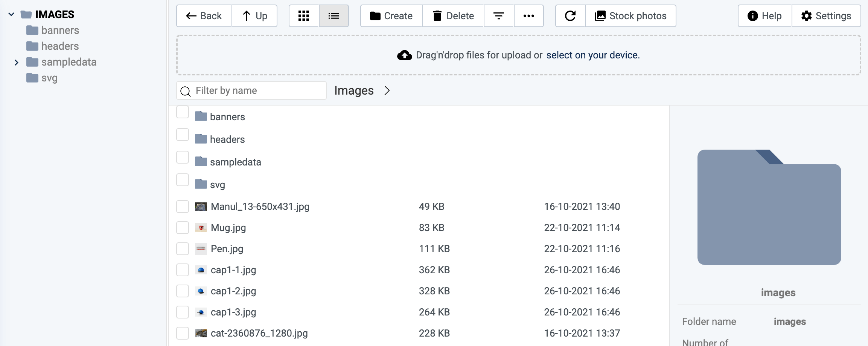Go up one folder level
This screenshot has height=346, width=868.
255,16
